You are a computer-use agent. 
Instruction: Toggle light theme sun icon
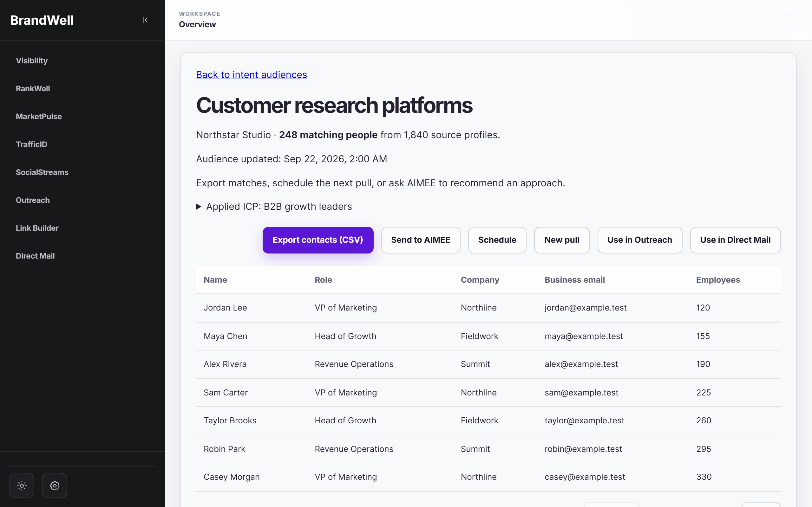pos(22,485)
